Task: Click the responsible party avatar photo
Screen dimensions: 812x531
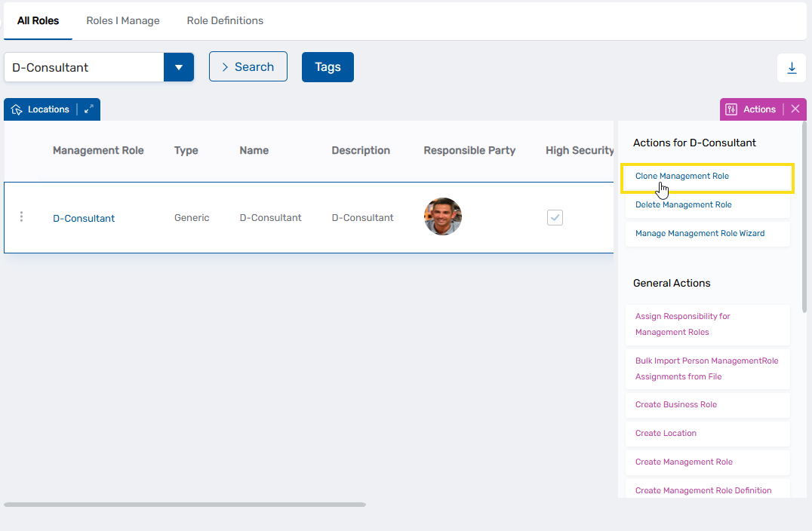Action: (443, 216)
